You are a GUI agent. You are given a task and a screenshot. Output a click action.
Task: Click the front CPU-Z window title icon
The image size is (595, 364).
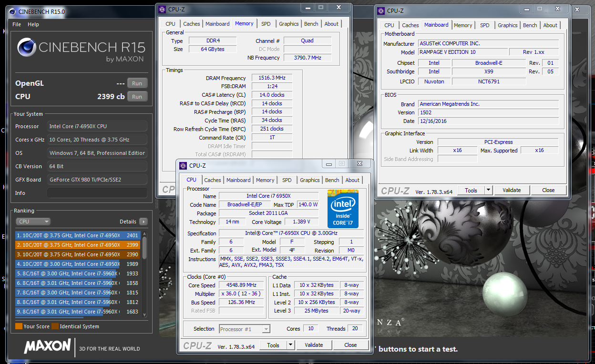click(183, 165)
